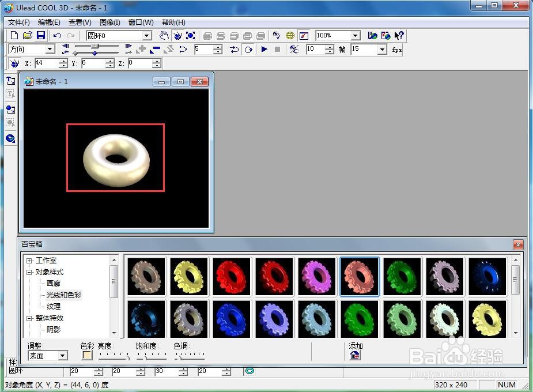Image resolution: width=533 pixels, height=392 pixels.
Task: Toggle ping-pong animation mode arrows
Action: point(234,50)
